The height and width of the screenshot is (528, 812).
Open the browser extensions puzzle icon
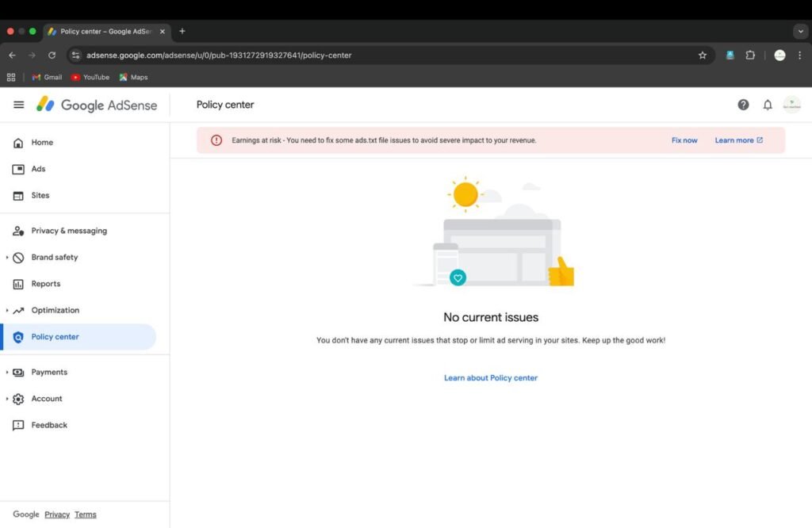(750, 55)
